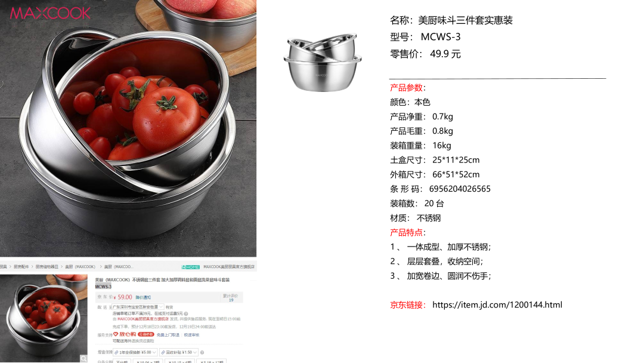The height and width of the screenshot is (363, 644).
Task: Open the item.jd.com/1200144.html link
Action: point(497,304)
